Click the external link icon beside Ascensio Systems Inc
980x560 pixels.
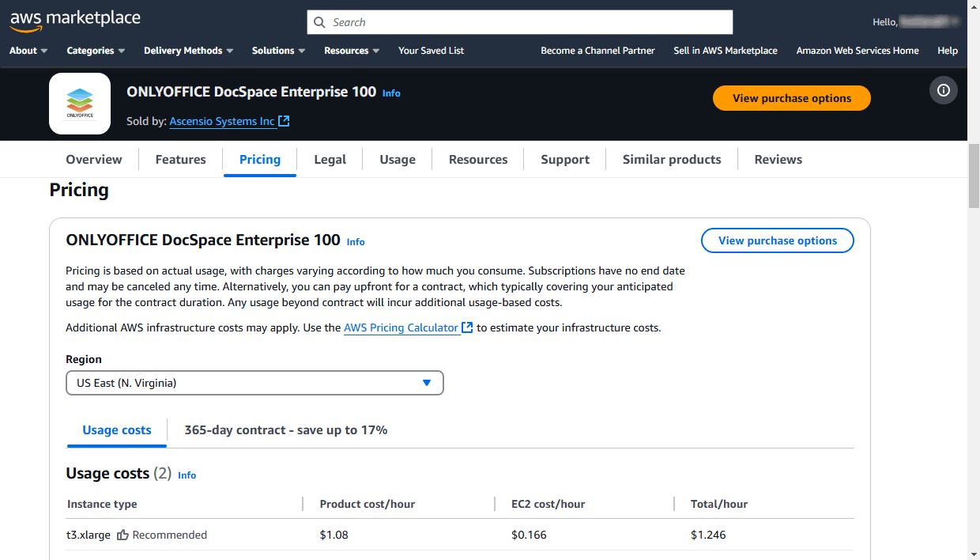pos(284,121)
